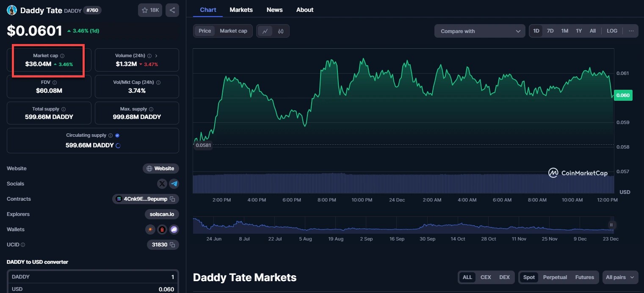
Task: Visit the Website link button
Action: (160, 169)
